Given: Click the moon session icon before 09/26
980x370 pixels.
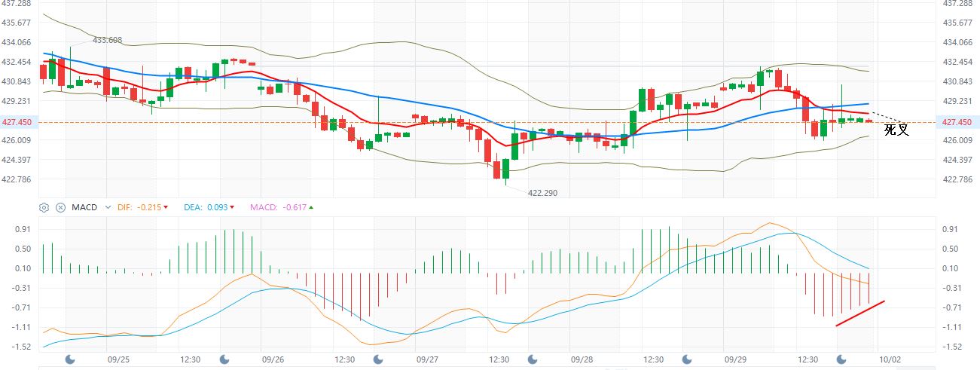Looking at the screenshot, I should [x=224, y=359].
